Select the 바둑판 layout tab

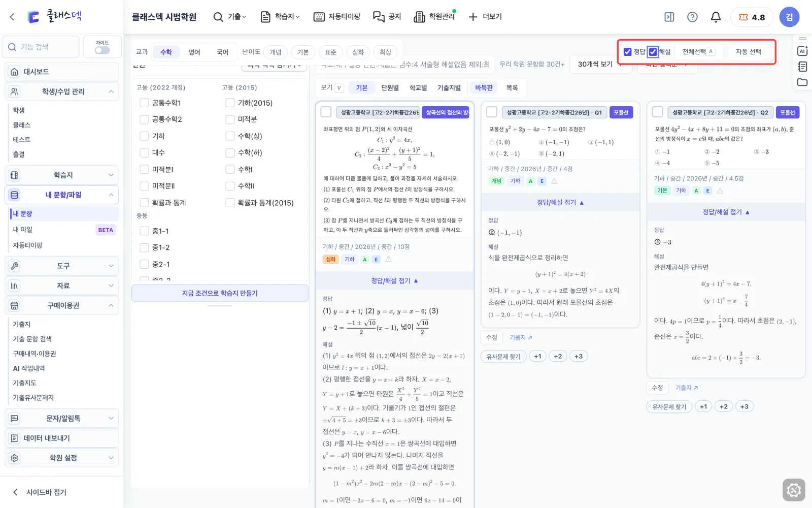click(x=484, y=88)
